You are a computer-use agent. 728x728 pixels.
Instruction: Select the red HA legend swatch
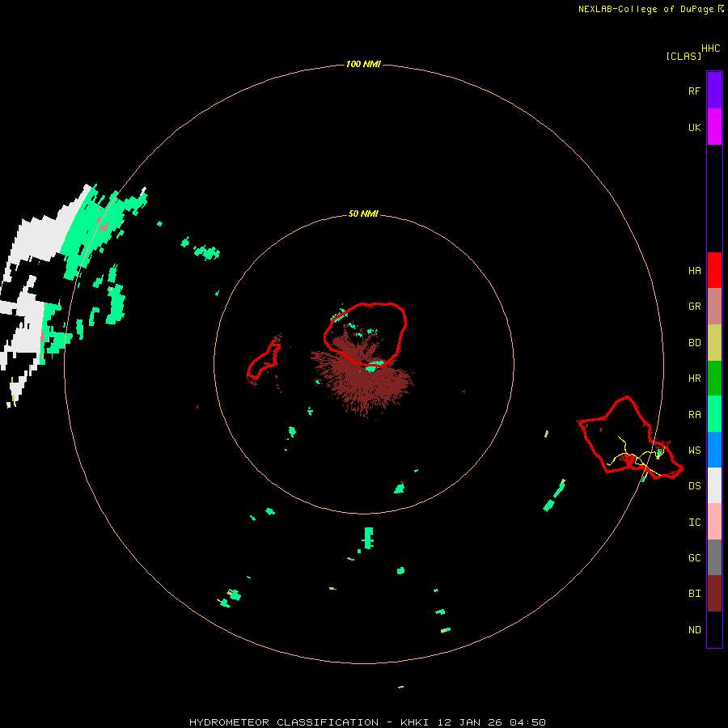coord(714,270)
